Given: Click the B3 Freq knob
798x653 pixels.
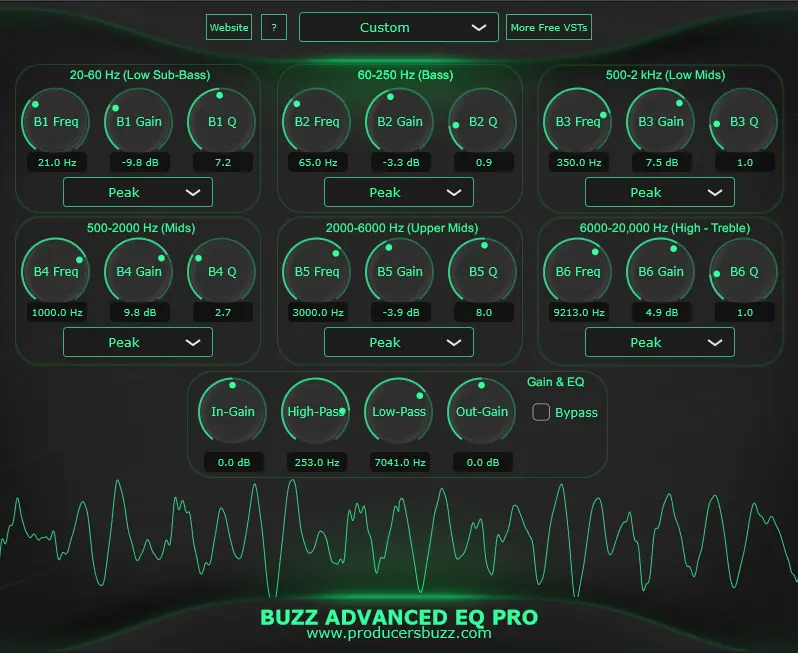Looking at the screenshot, I should click(x=578, y=122).
